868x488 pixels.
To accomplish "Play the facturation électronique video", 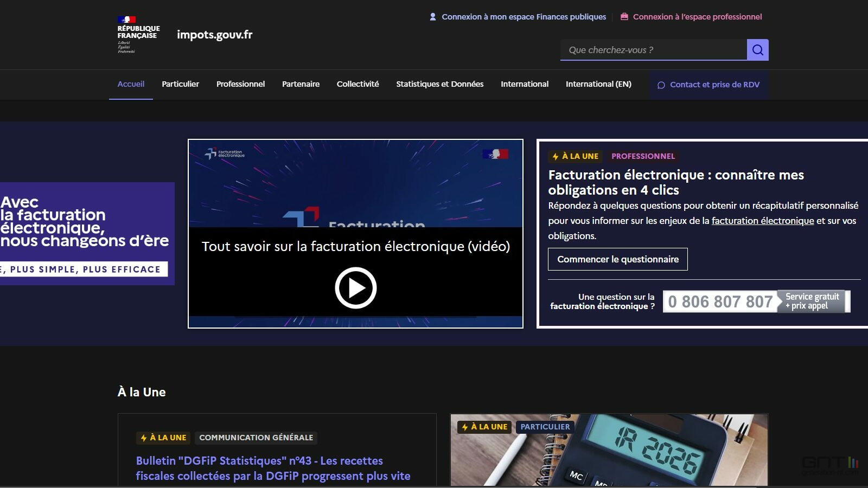I will [x=355, y=287].
